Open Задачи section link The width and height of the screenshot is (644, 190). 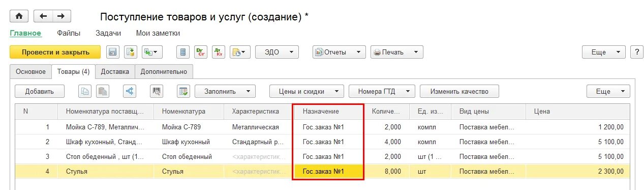click(x=108, y=33)
